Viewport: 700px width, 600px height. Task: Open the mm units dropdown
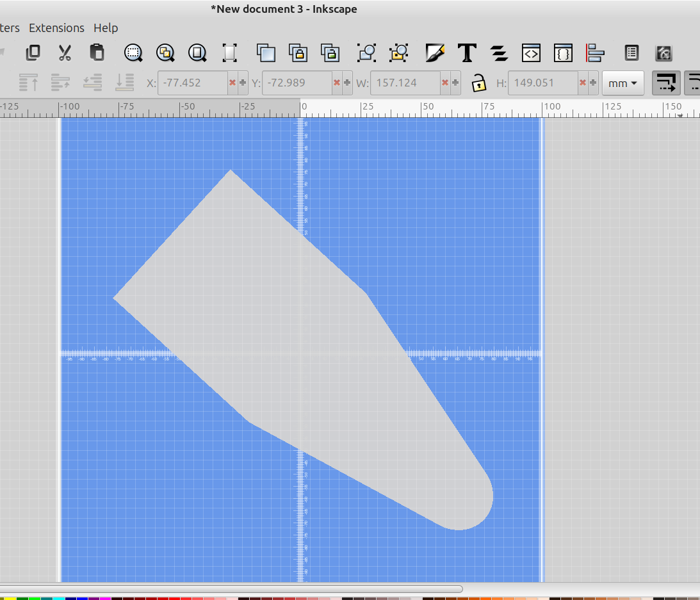coord(623,83)
